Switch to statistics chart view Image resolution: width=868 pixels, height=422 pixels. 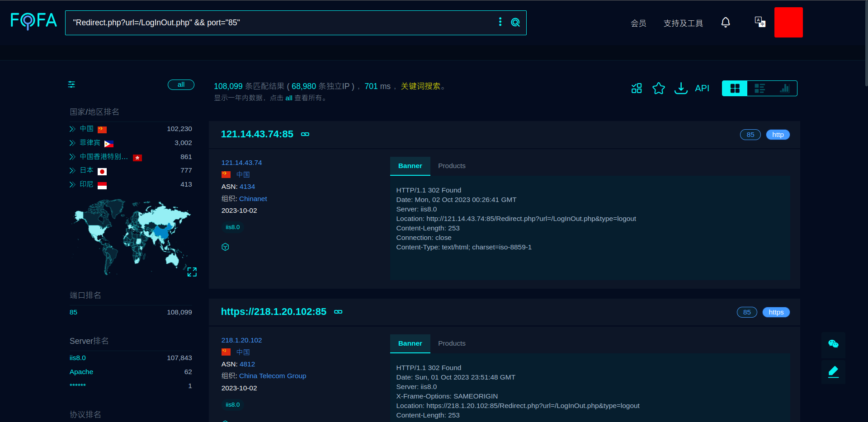(x=784, y=88)
